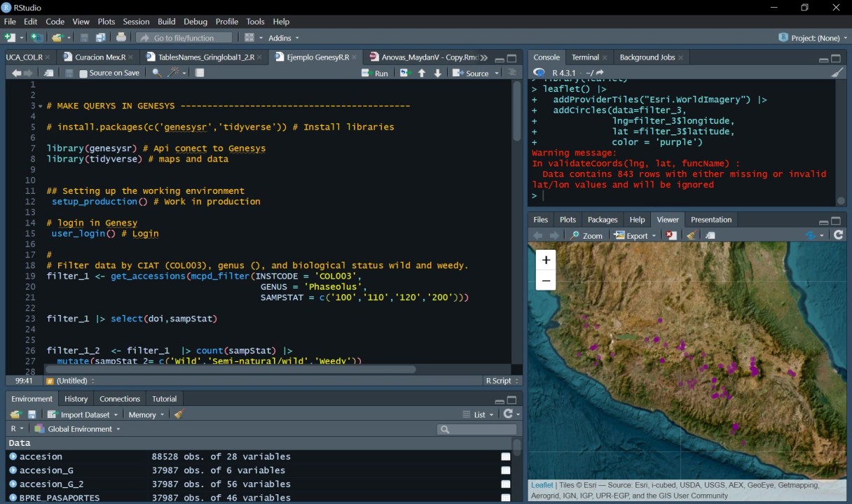The image size is (852, 504).
Task: Open the Session menu
Action: tap(136, 22)
